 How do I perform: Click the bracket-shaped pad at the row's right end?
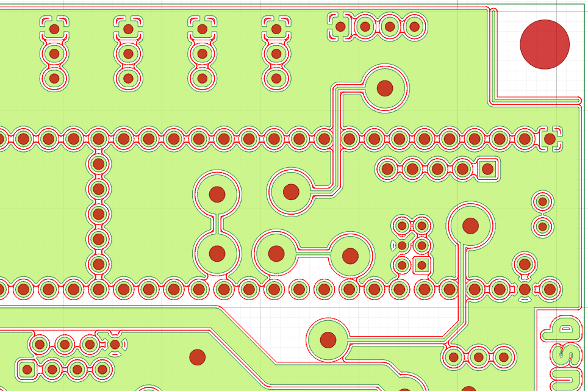click(x=554, y=138)
